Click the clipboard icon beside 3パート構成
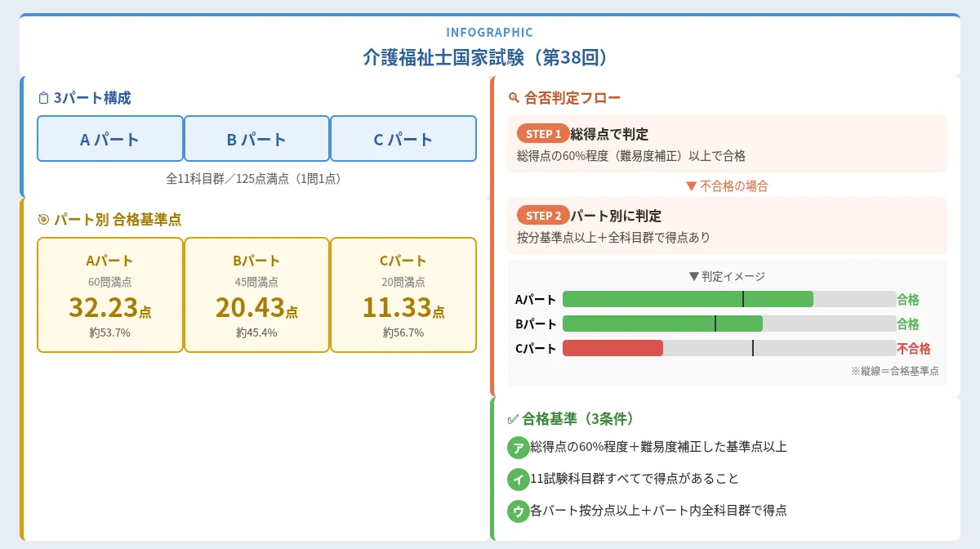Viewport: 980px width, 549px height. (x=43, y=98)
